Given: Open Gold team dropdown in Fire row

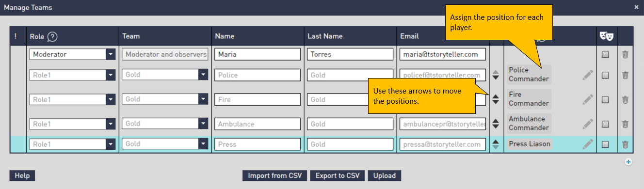Looking at the screenshot, I should 203,99.
